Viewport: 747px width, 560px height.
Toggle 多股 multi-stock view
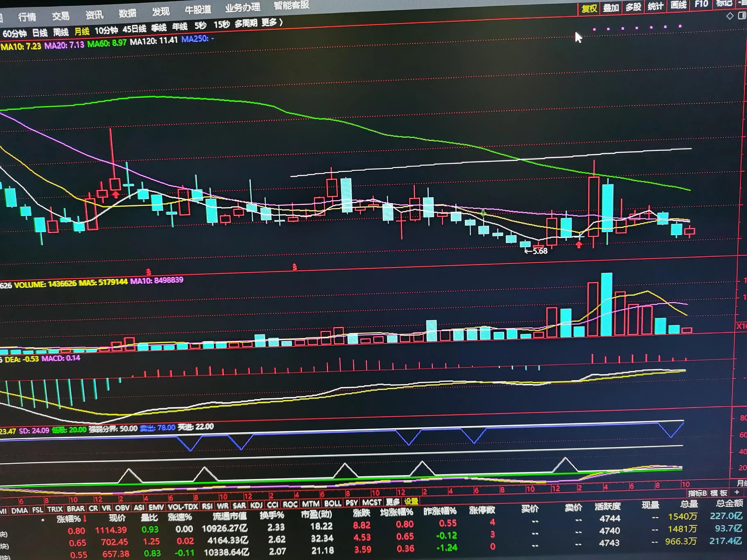click(633, 7)
